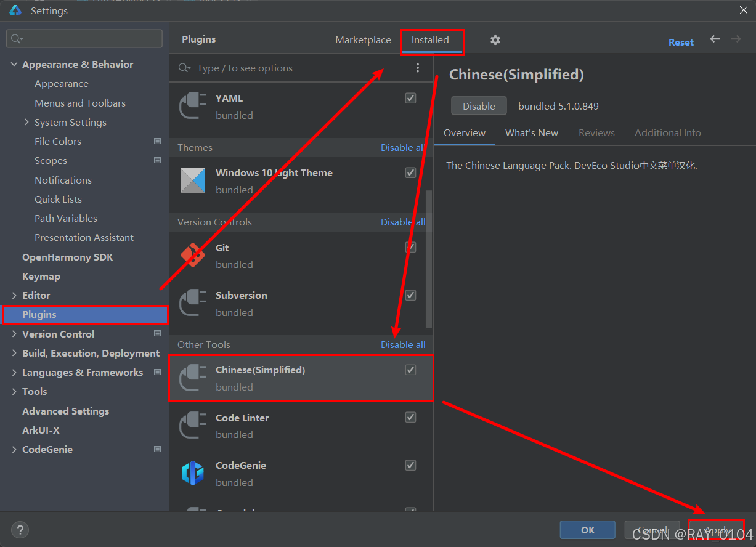Click the Chinese(Simplified) plugin icon
This screenshot has width=756, height=547.
(x=193, y=378)
